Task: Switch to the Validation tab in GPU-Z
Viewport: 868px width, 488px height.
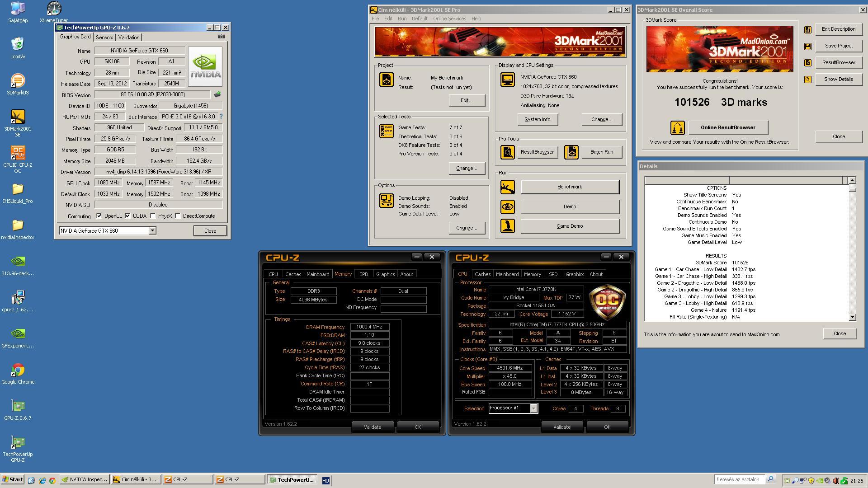Action: [129, 38]
